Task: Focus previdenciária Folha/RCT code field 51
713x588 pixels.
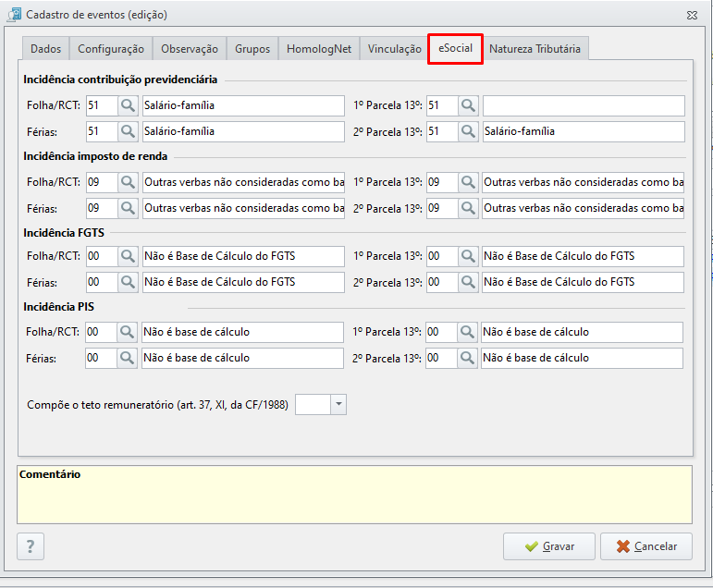Action: click(x=103, y=105)
